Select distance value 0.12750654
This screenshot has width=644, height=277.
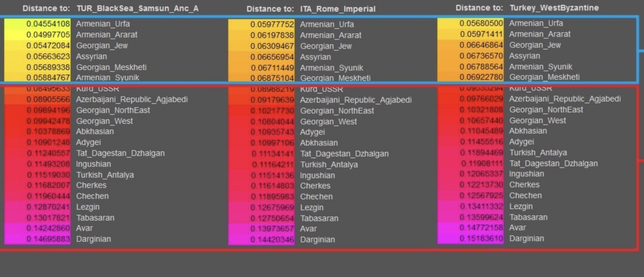point(273,219)
